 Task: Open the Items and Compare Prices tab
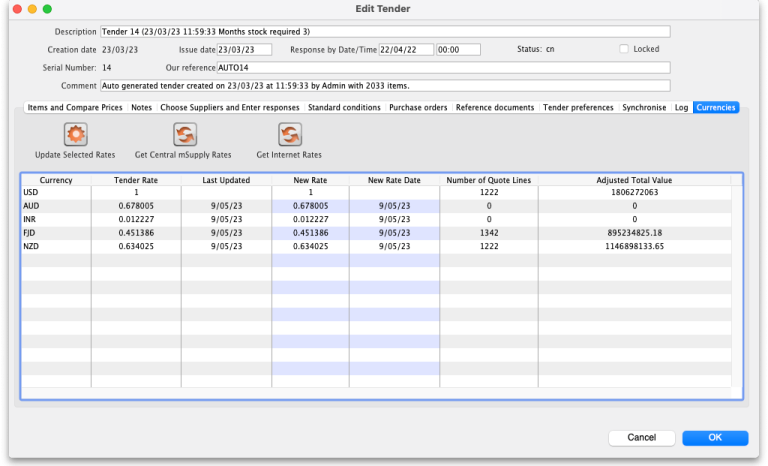point(75,107)
